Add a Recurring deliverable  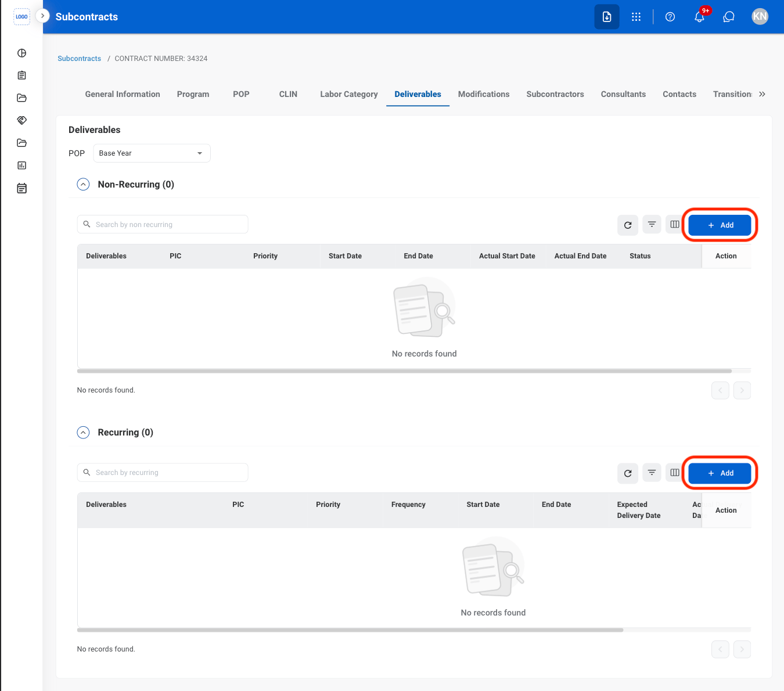tap(720, 473)
